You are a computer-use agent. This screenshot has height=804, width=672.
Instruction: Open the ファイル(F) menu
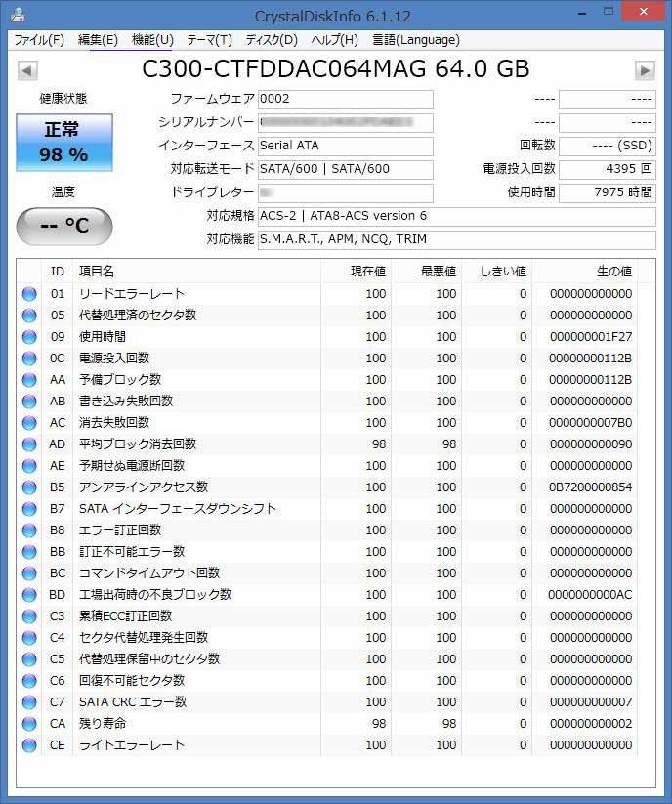(x=39, y=40)
